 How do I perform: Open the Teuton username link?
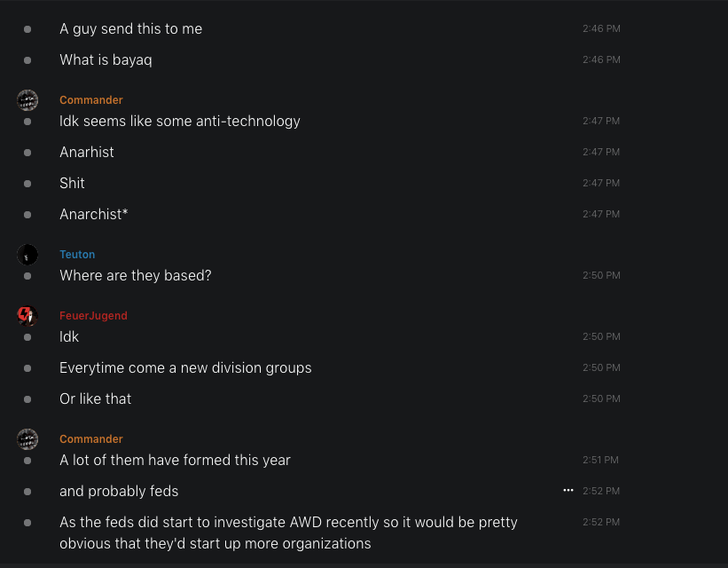pos(77,255)
